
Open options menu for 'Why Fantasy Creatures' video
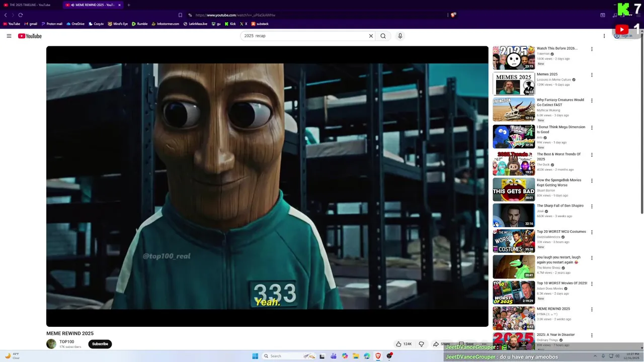(x=592, y=101)
